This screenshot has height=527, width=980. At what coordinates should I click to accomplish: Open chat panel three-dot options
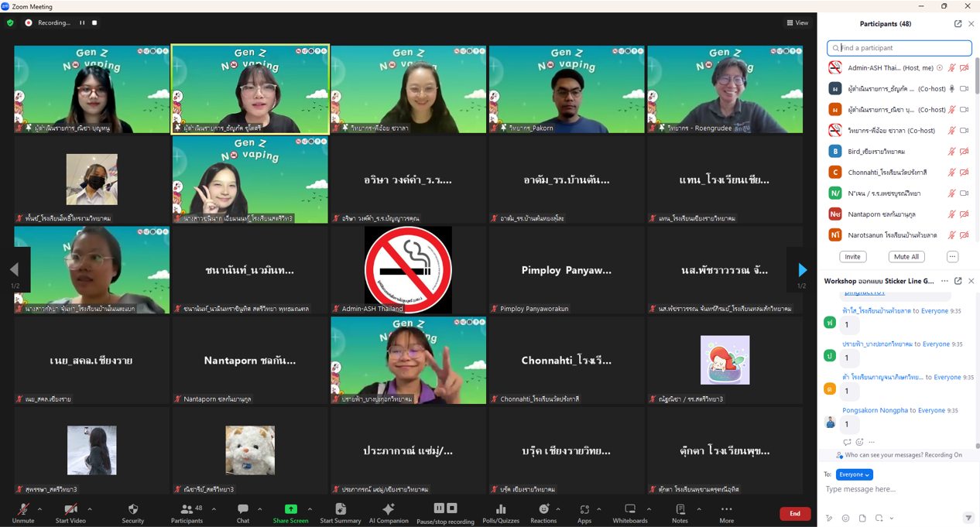tap(943, 281)
